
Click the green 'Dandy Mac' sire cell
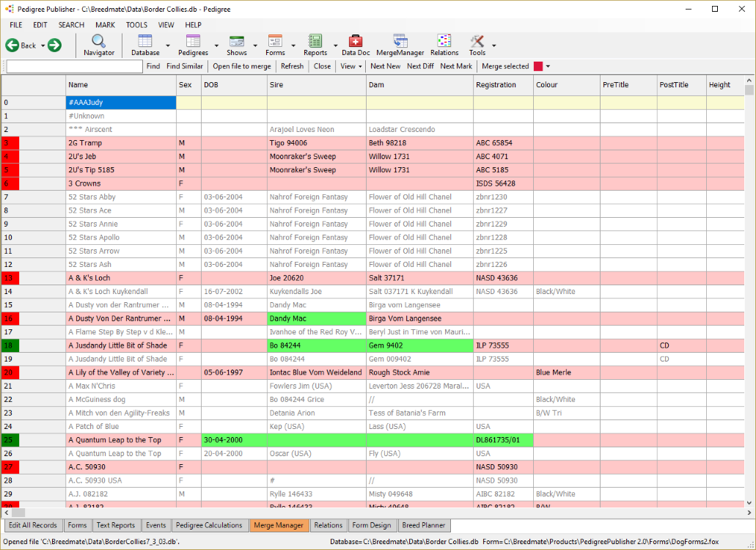317,318
